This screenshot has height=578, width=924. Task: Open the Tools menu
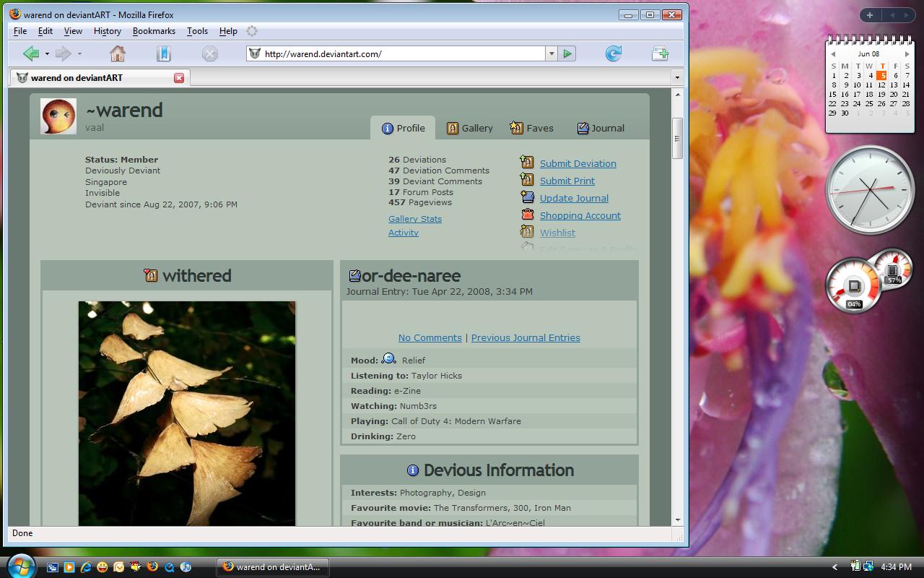[x=197, y=31]
